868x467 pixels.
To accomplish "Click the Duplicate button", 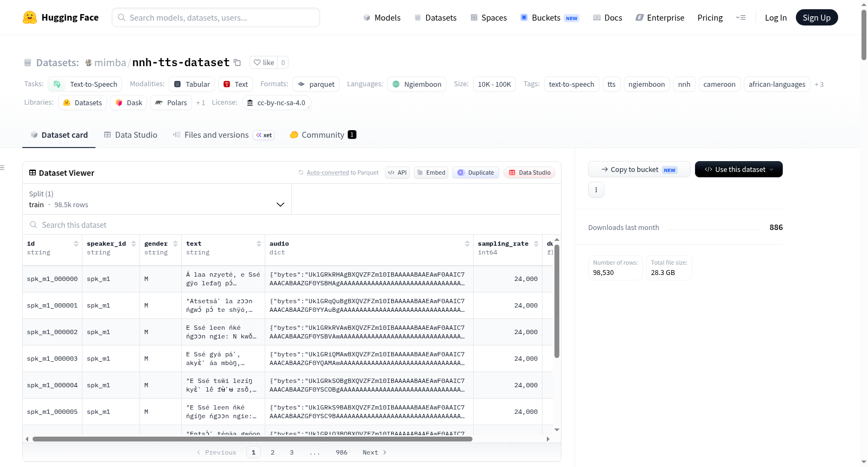I will pyautogui.click(x=476, y=172).
